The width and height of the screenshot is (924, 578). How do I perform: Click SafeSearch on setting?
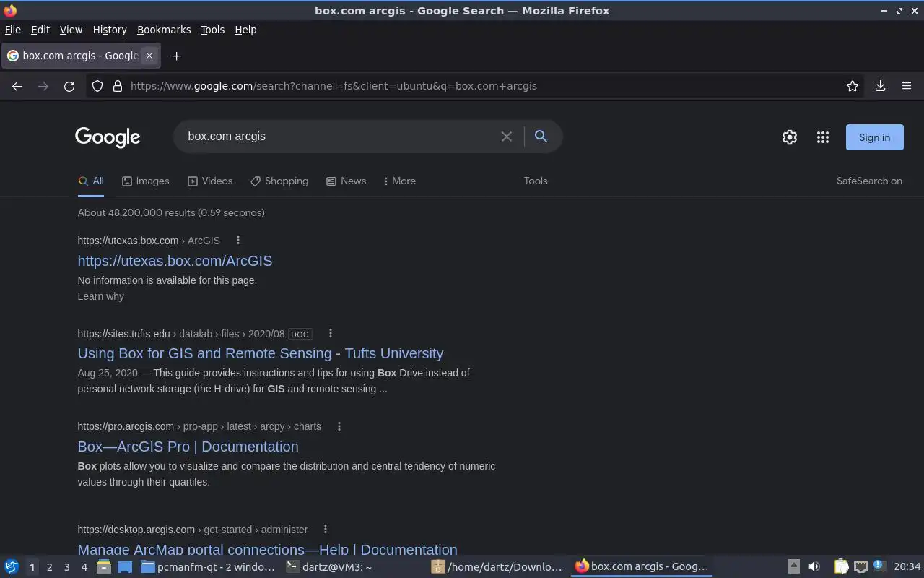tap(869, 181)
